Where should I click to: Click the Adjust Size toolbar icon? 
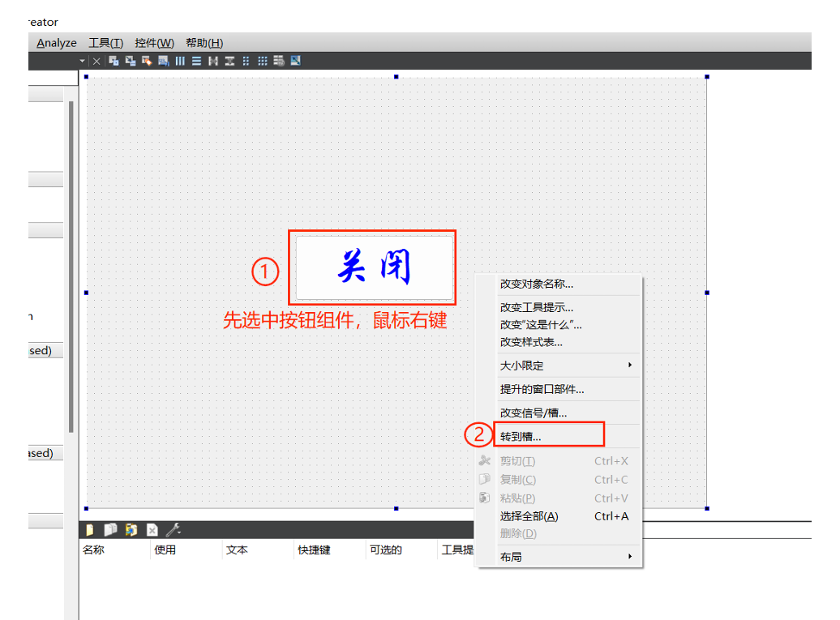coord(295,61)
